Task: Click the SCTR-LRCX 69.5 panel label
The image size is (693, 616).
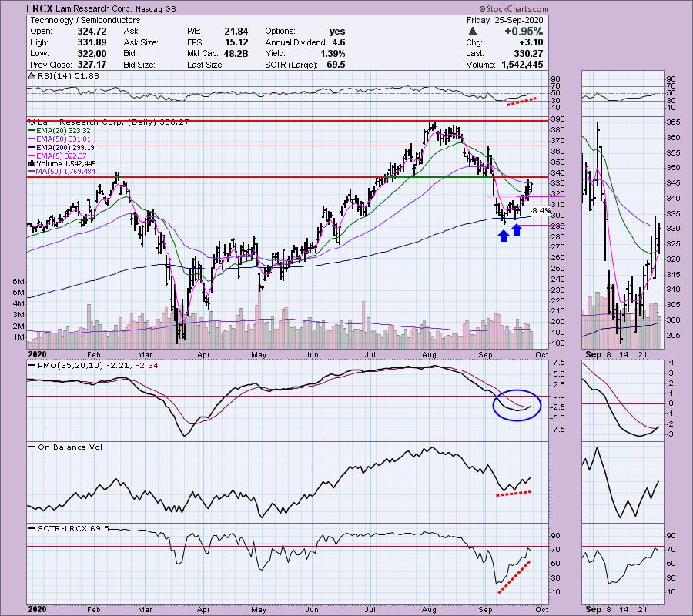Action: (69, 528)
